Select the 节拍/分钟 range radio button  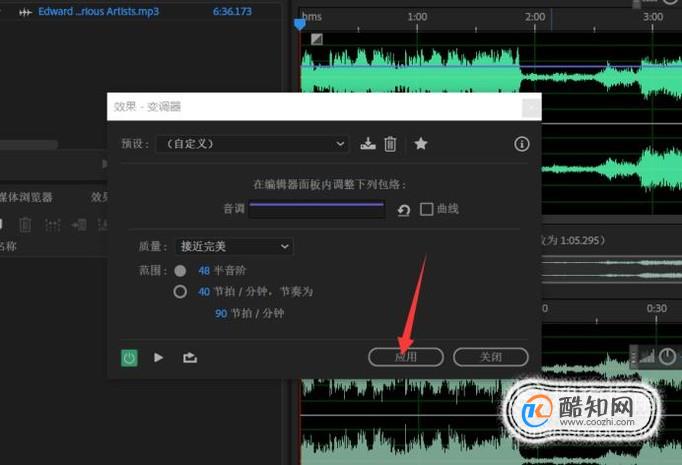[180, 291]
